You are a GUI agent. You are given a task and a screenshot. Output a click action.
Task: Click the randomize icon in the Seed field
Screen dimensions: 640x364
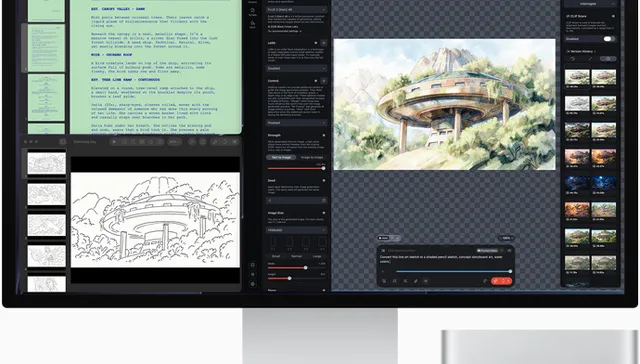point(324,200)
